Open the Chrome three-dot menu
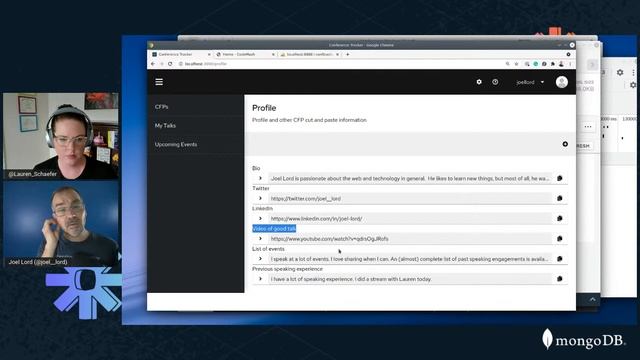 point(570,64)
